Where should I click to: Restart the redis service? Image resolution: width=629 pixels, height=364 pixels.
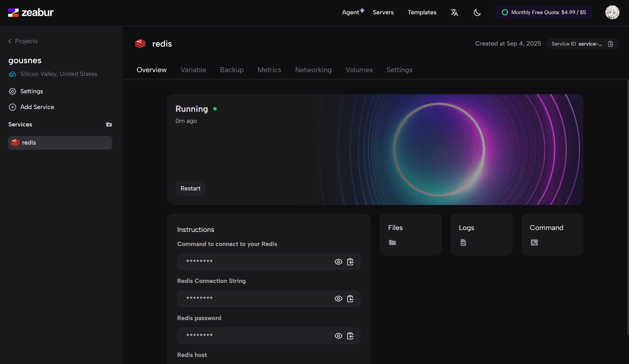coord(190,188)
